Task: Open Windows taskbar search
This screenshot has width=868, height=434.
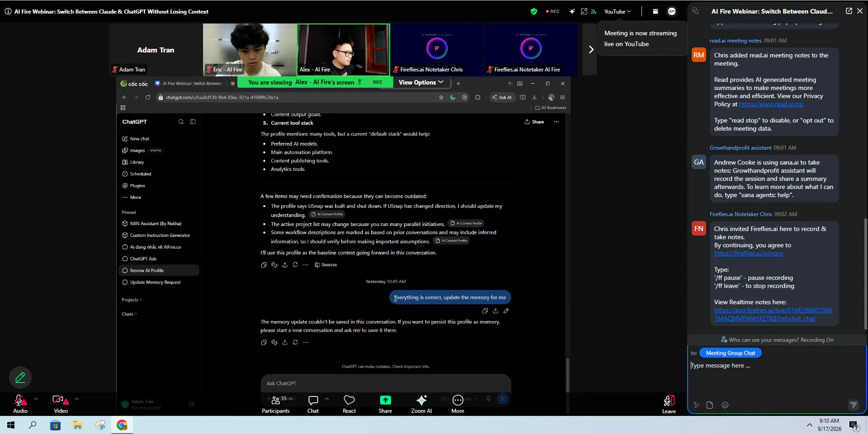Action: 33,425
